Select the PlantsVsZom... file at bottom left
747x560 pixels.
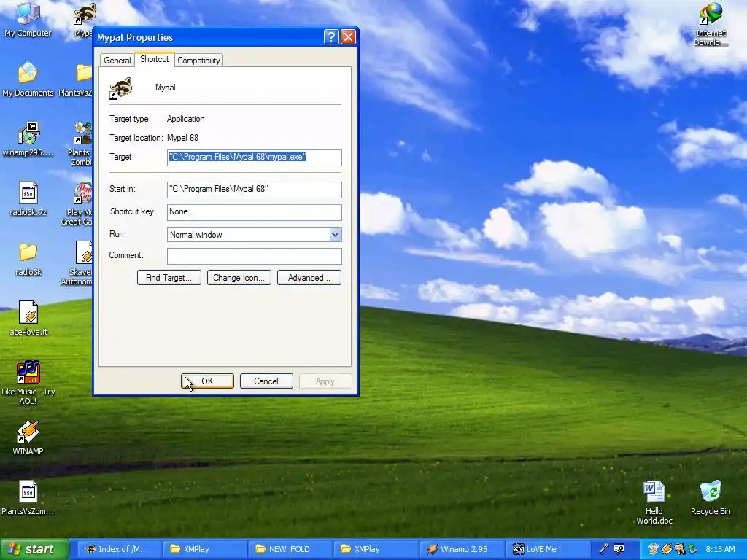point(28,497)
